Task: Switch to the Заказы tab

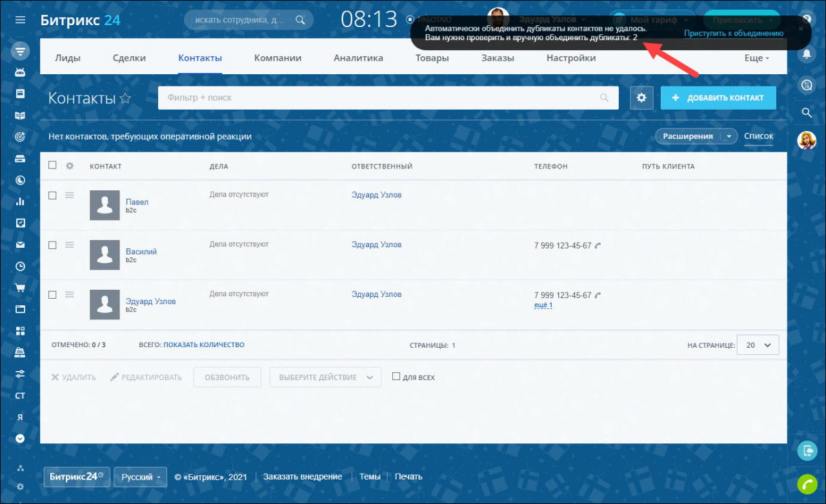Action: [498, 58]
